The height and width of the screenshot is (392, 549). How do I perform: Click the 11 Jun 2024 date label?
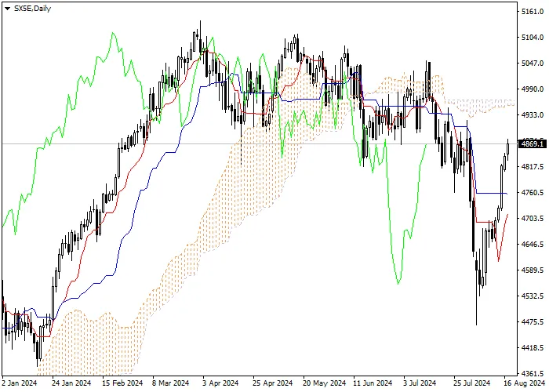click(373, 383)
